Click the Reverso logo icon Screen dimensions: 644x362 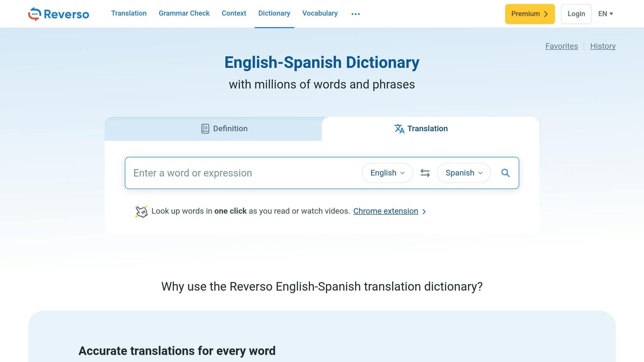coord(35,14)
